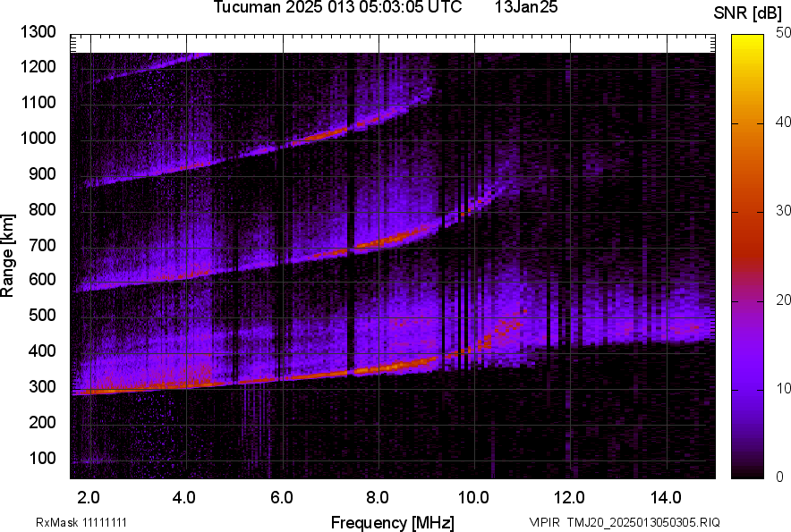This screenshot has height=532, width=791.
Task: Click the 2.0 tick on the frequency axis
Action: (x=89, y=497)
